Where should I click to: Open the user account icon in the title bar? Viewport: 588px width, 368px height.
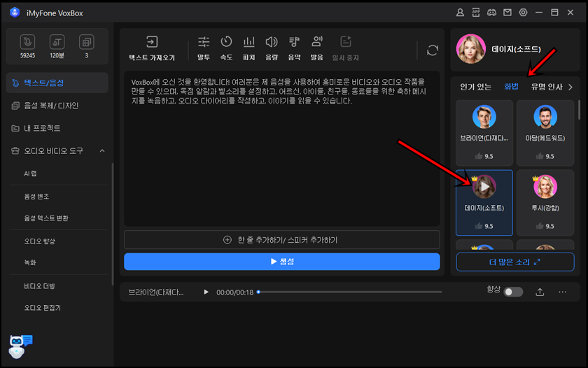pyautogui.click(x=460, y=13)
